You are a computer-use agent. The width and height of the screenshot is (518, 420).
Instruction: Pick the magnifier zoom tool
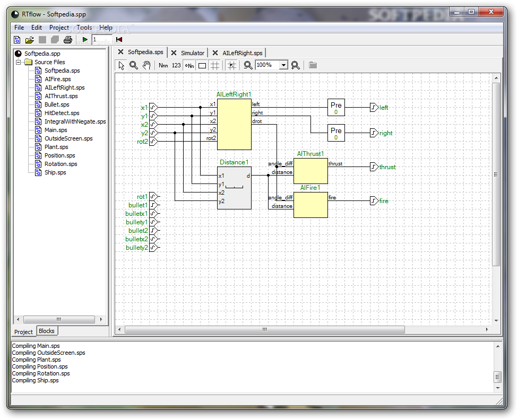point(134,65)
